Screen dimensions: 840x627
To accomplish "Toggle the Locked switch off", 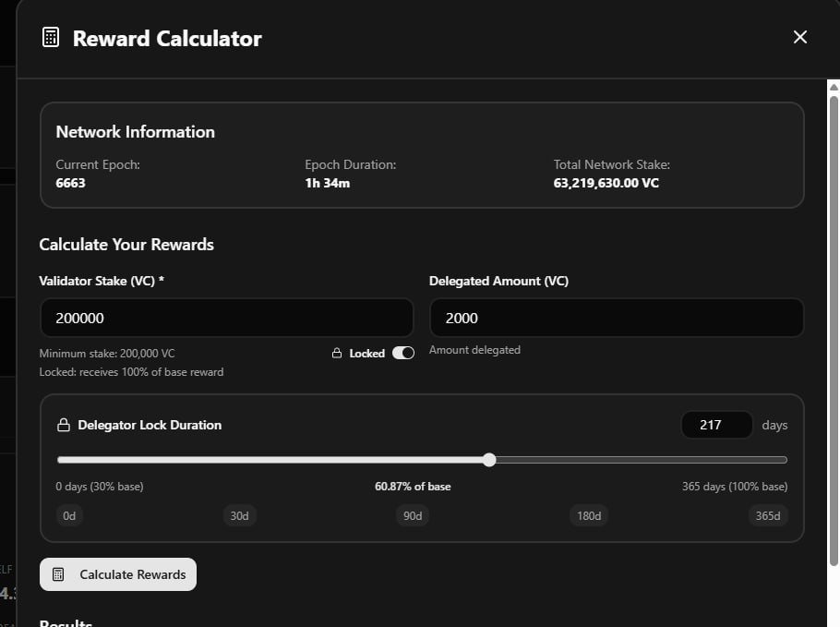I will [402, 353].
